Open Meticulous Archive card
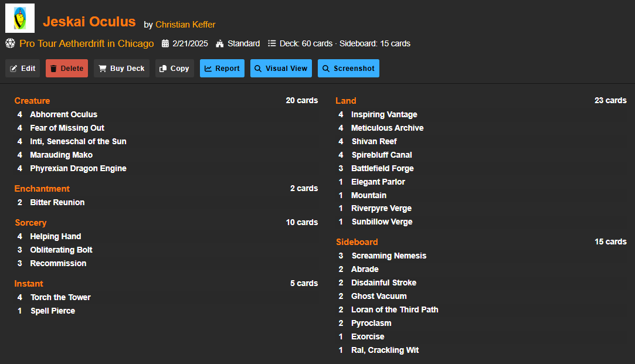This screenshot has height=364, width=635. [387, 128]
